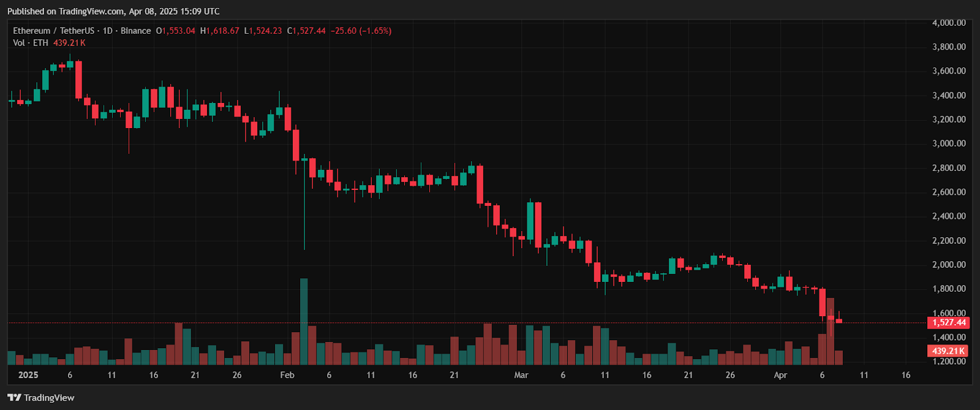This screenshot has width=980, height=410.
Task: Click the tall red volume bar near April 6
Action: tap(831, 331)
